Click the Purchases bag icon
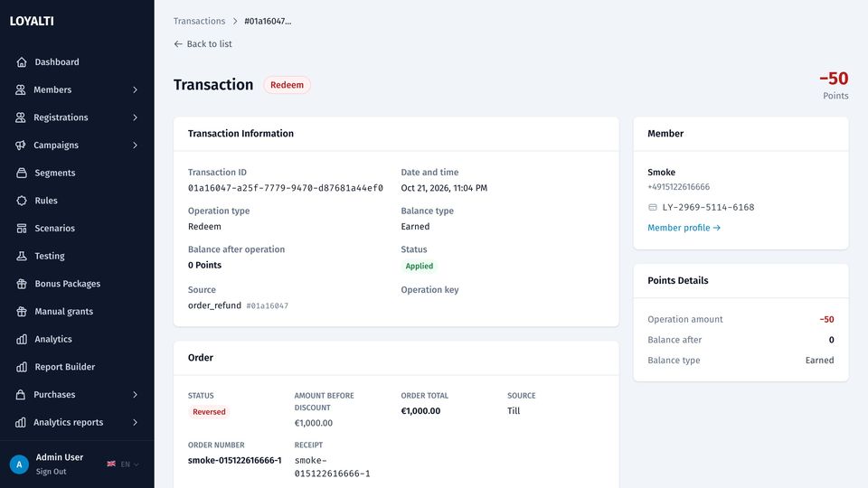This screenshot has width=868, height=488. (21, 395)
